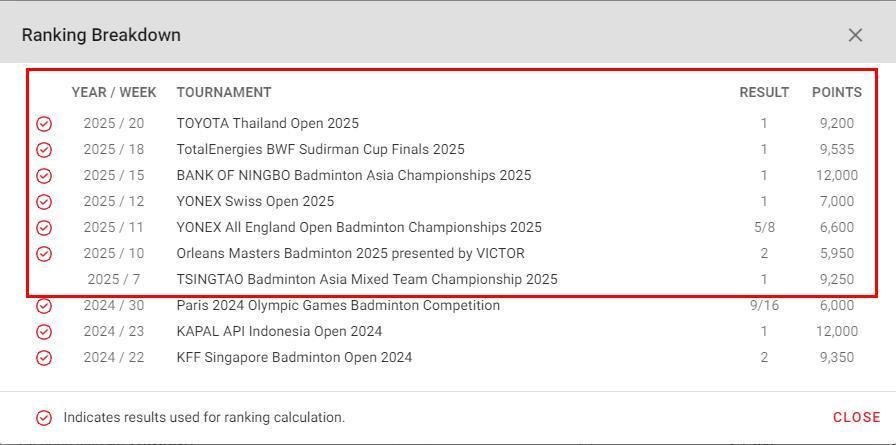Close dialog using the X icon

pos(855,35)
